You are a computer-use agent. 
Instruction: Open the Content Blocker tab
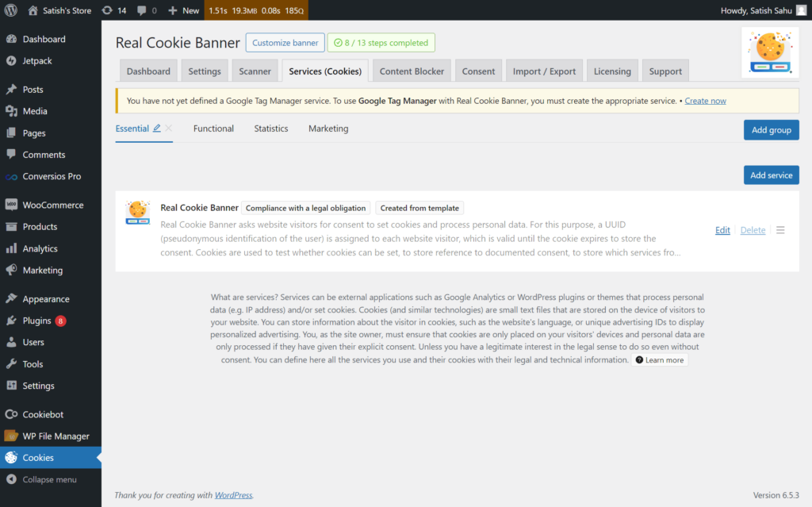coord(412,71)
